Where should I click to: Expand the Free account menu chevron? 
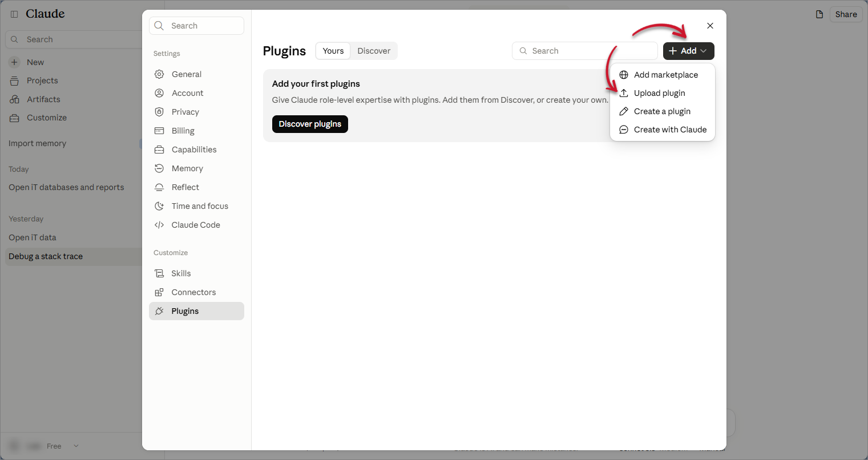click(76, 446)
